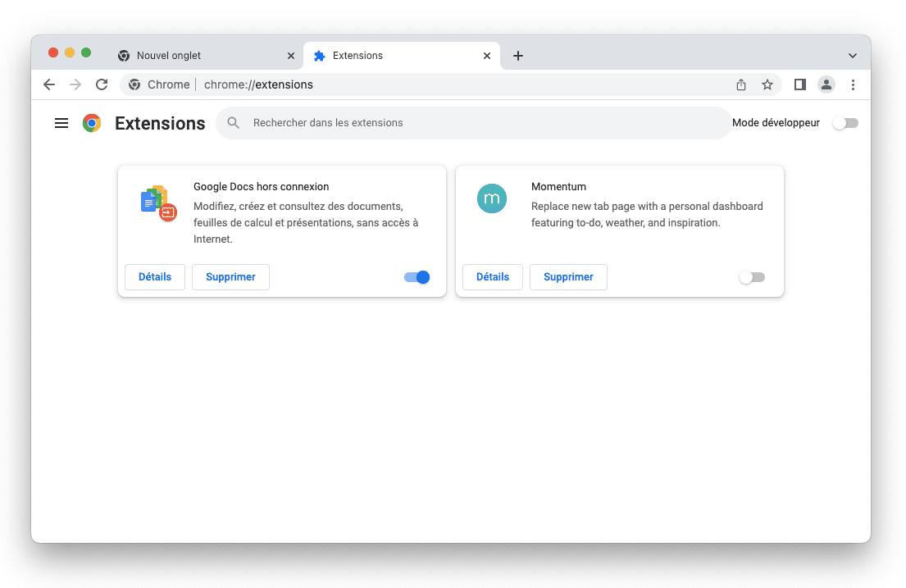906x588 pixels.
Task: Click the Chrome logo next to Extensions
Action: click(x=91, y=123)
